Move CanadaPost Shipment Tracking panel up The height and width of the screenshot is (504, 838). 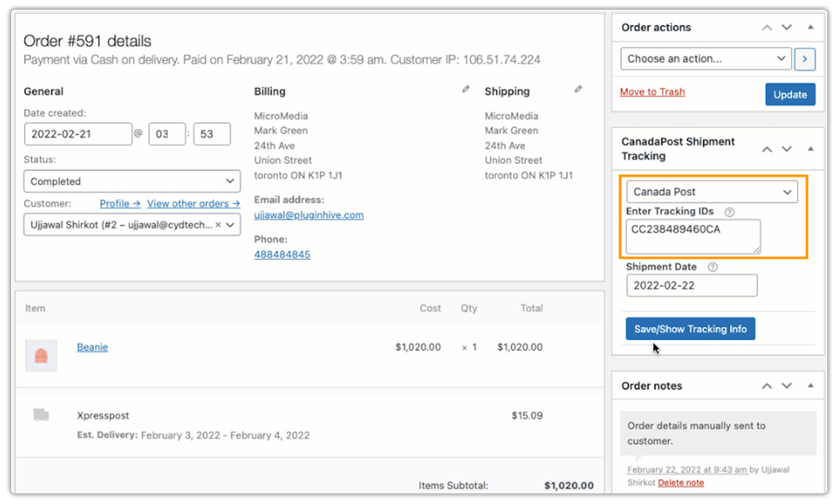(x=767, y=149)
